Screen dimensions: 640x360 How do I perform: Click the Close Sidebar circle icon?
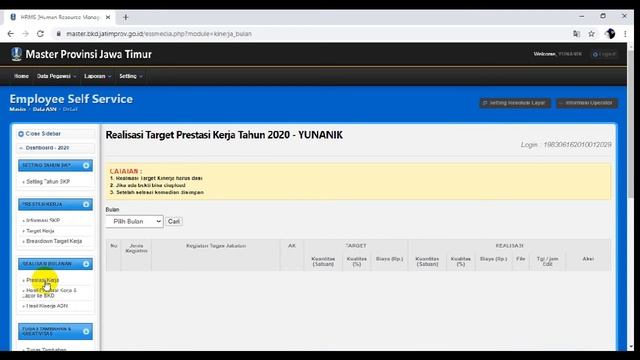(21, 134)
